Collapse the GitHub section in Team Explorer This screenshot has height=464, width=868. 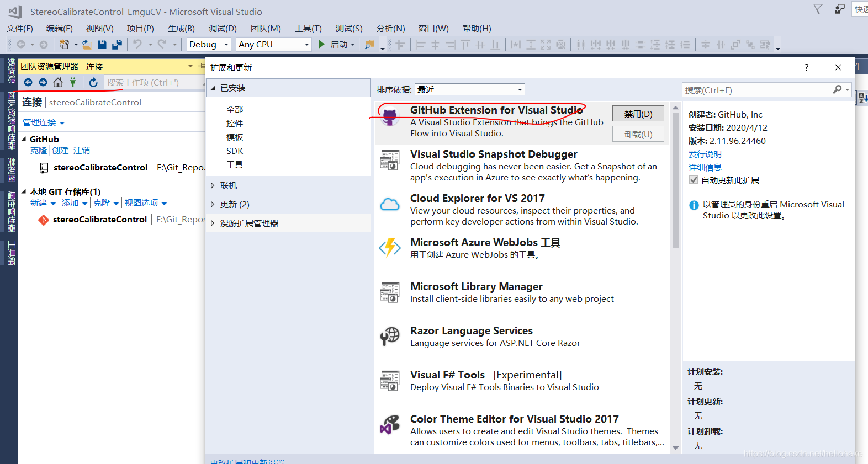coord(24,139)
